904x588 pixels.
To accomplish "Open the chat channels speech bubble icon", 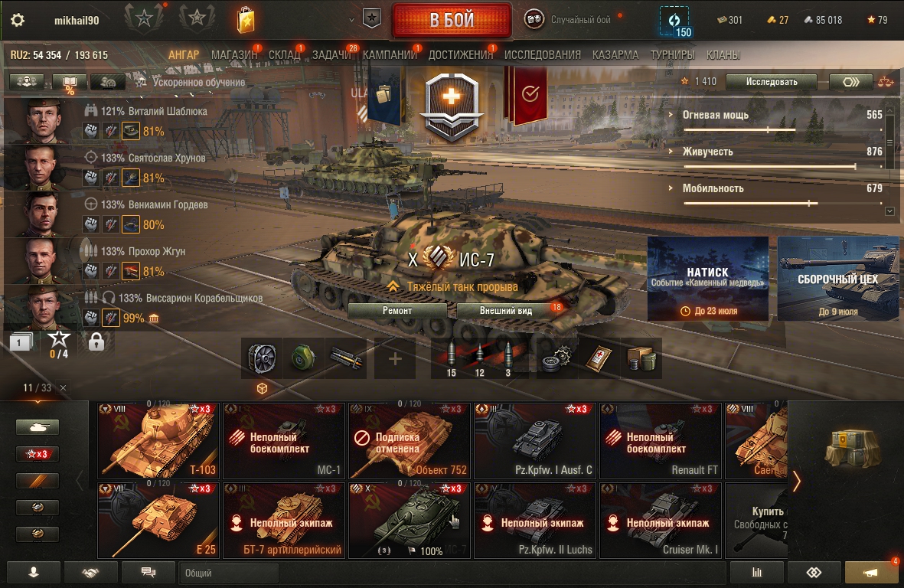I will point(148,573).
